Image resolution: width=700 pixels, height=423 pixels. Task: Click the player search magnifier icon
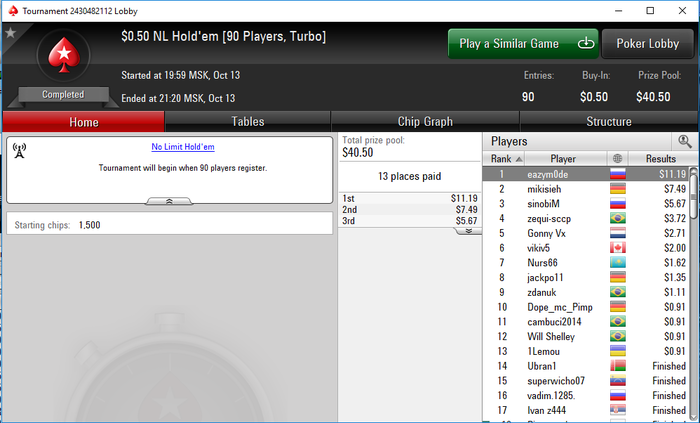click(684, 141)
